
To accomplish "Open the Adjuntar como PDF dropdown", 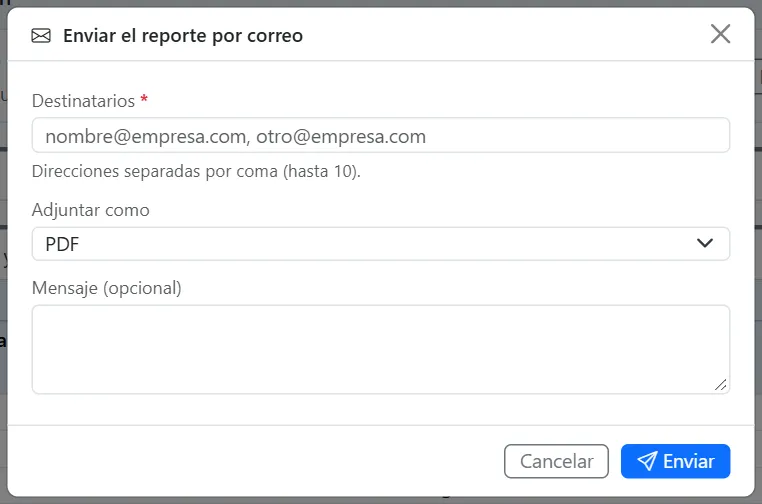I will pyautogui.click(x=381, y=244).
